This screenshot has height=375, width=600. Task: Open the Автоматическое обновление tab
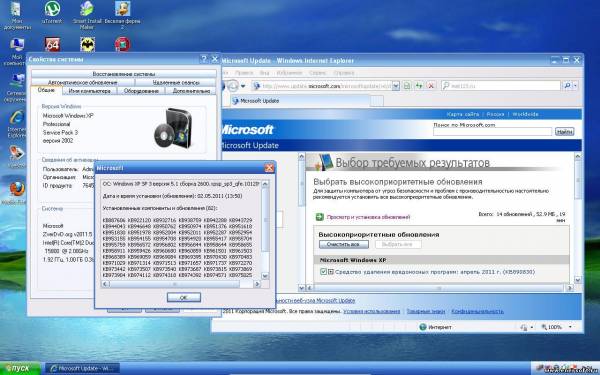pos(83,82)
